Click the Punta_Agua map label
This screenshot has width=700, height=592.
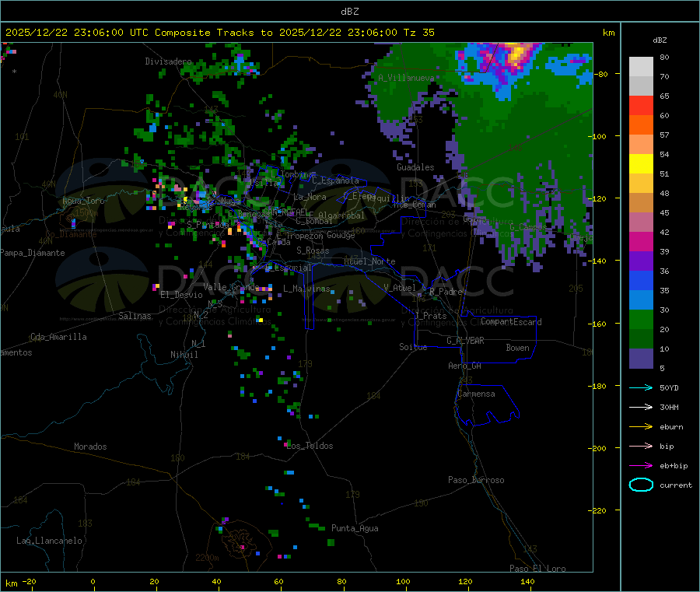(x=355, y=528)
